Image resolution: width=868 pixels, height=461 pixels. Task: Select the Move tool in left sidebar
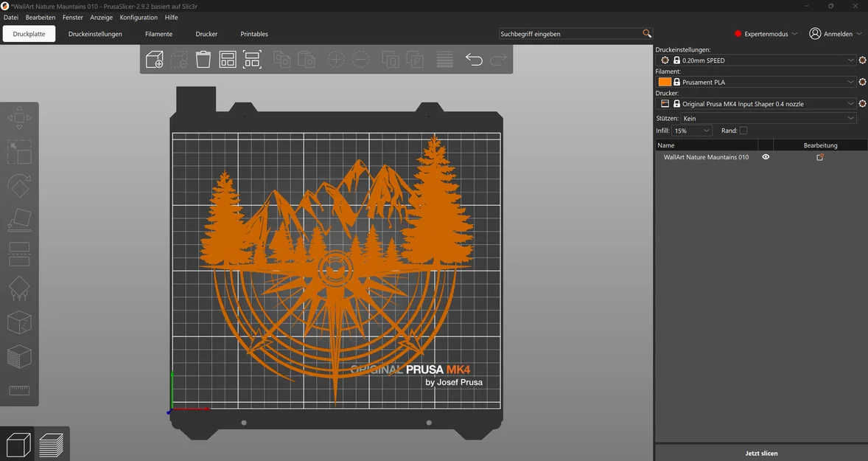[x=19, y=118]
